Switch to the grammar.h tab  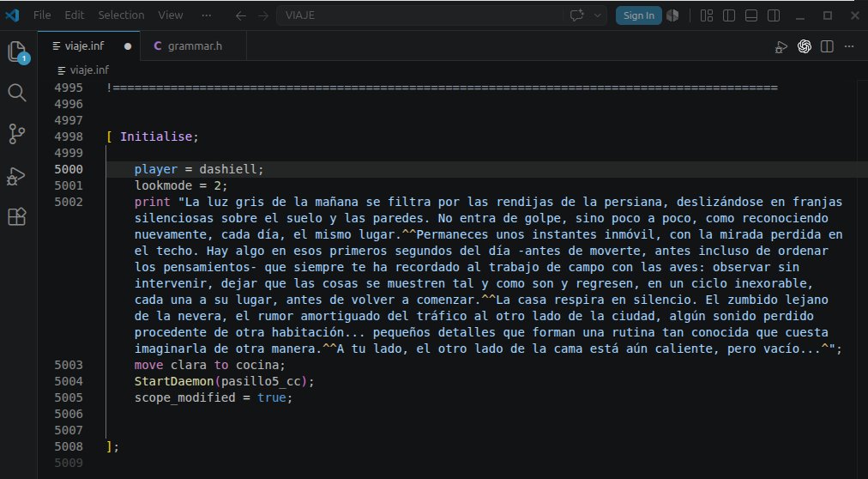193,46
